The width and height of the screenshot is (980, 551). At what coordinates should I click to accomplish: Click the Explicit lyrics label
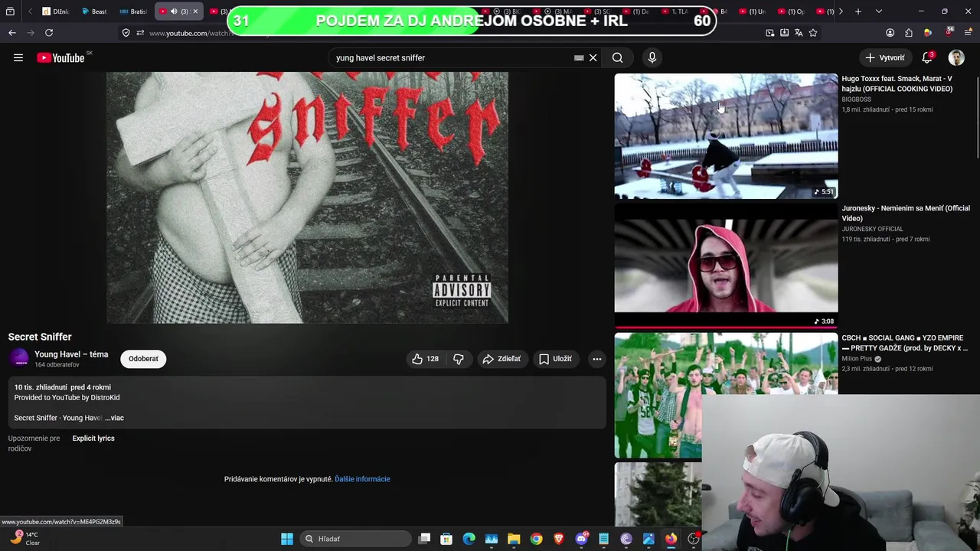[93, 439]
